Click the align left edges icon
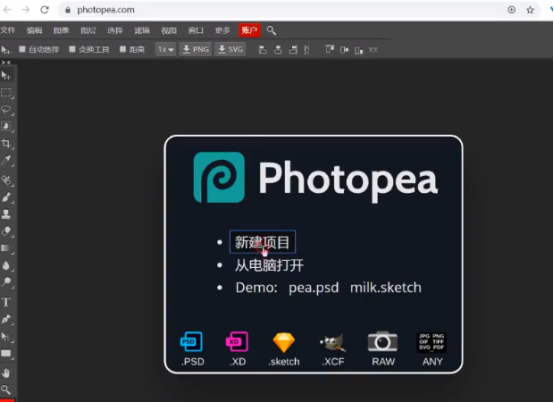Screen dimensions: 554x403 (263, 50)
